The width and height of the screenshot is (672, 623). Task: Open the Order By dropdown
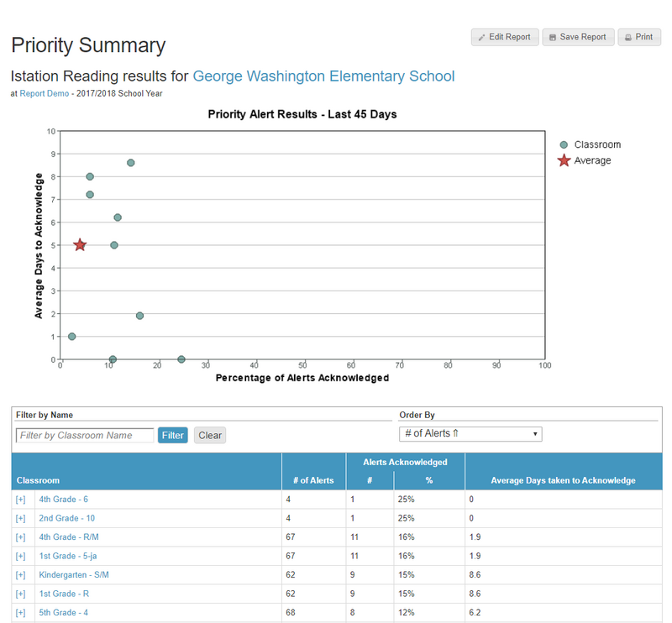pyautogui.click(x=470, y=434)
